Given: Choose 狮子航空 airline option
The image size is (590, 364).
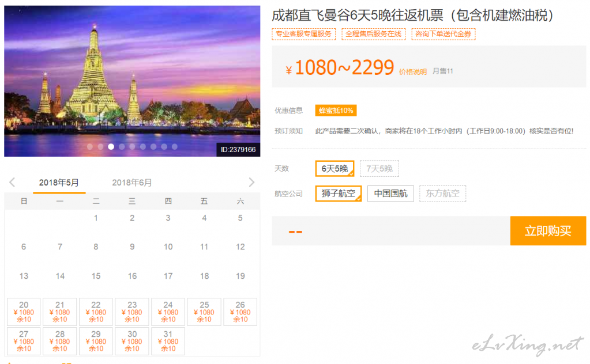Looking at the screenshot, I should click(339, 194).
